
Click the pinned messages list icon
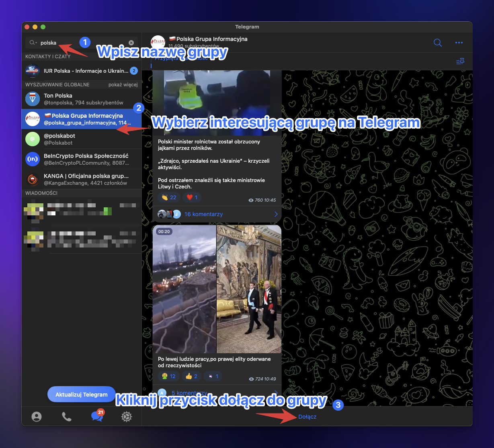[460, 61]
